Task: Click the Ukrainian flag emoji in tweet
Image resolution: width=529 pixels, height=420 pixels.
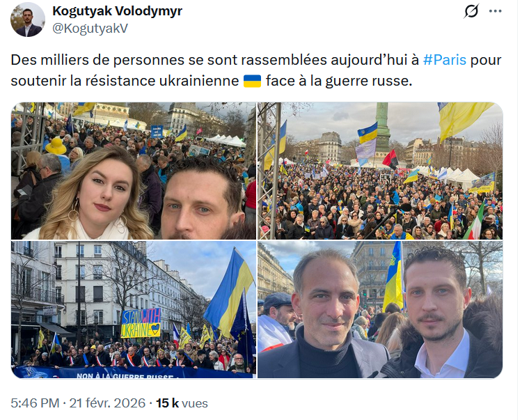Action: click(x=252, y=81)
